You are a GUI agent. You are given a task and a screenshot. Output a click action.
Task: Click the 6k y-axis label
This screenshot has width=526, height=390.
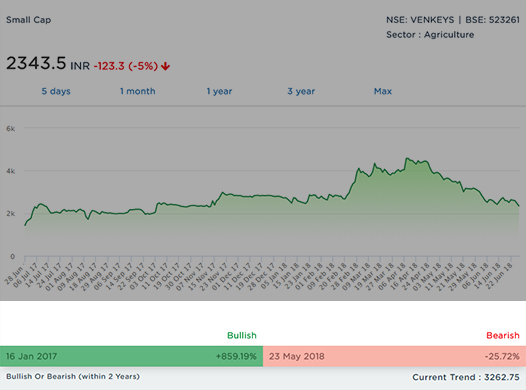point(11,128)
